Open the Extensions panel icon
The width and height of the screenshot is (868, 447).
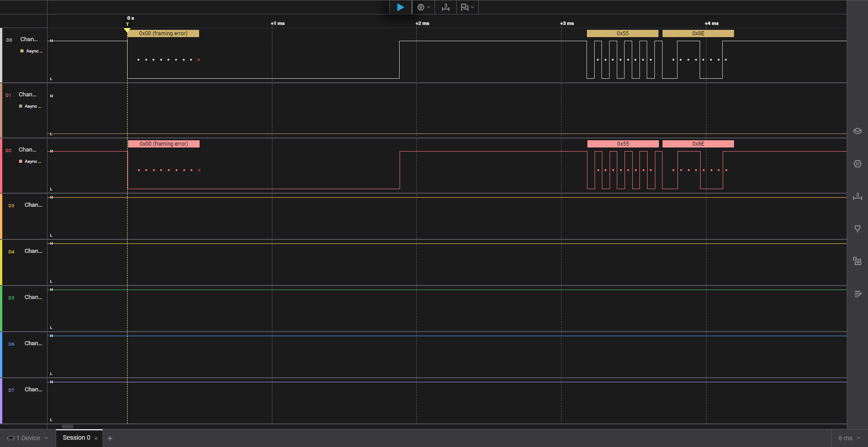[x=857, y=262]
